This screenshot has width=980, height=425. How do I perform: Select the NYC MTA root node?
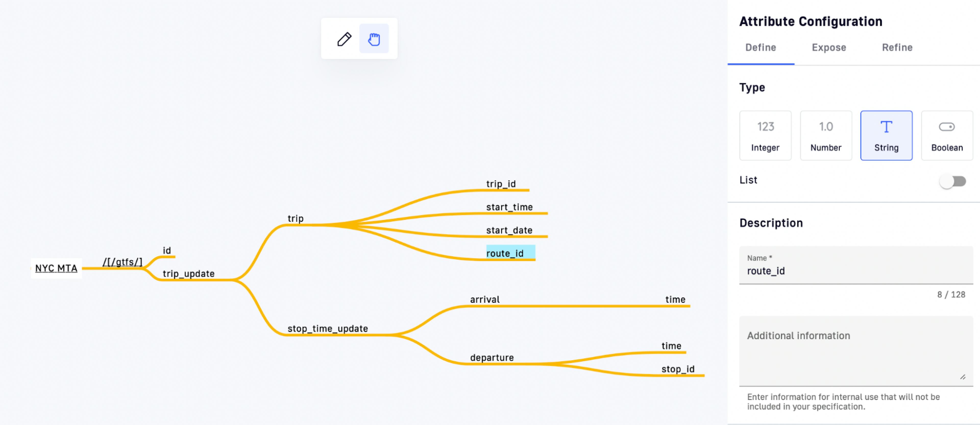tap(56, 268)
